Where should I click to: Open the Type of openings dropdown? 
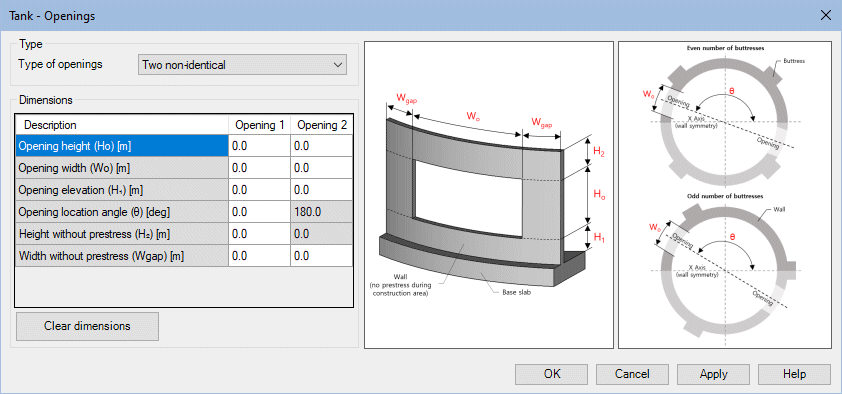coord(242,65)
